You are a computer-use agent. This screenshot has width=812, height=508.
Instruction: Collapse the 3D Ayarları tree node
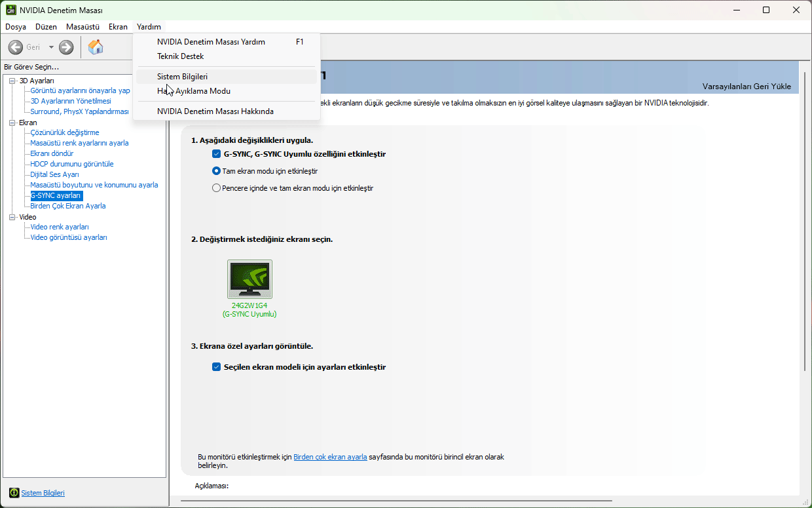12,81
